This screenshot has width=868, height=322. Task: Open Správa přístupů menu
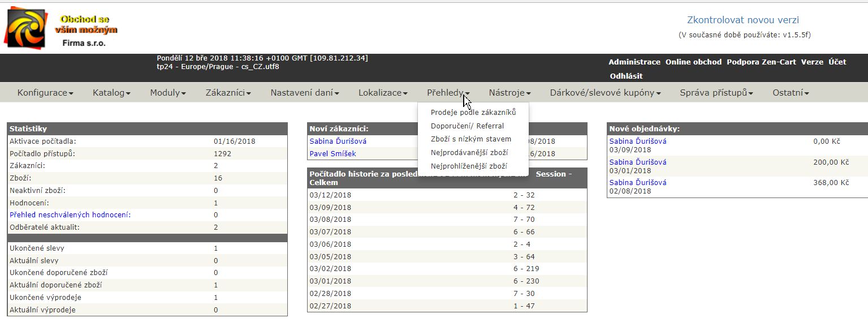pyautogui.click(x=716, y=93)
